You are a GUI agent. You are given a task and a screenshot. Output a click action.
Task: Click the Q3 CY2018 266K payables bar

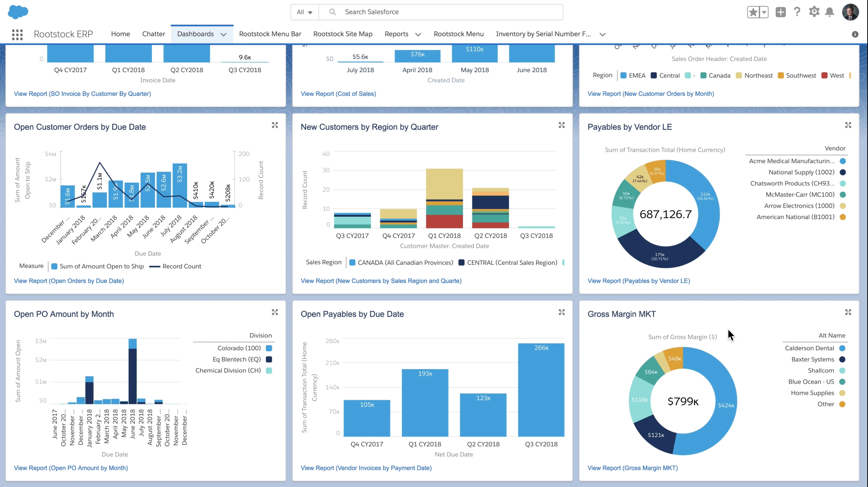point(541,390)
